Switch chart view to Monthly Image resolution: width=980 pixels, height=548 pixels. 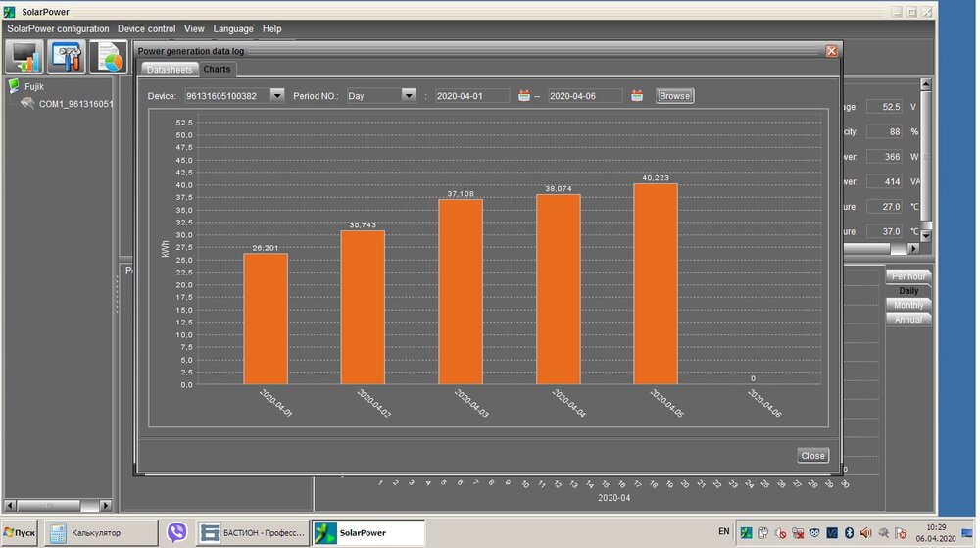click(x=908, y=305)
